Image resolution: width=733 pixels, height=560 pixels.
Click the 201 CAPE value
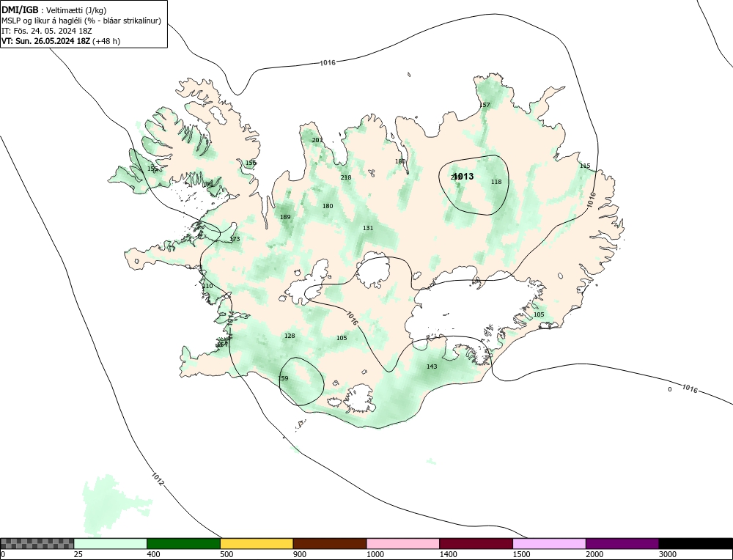click(x=317, y=140)
